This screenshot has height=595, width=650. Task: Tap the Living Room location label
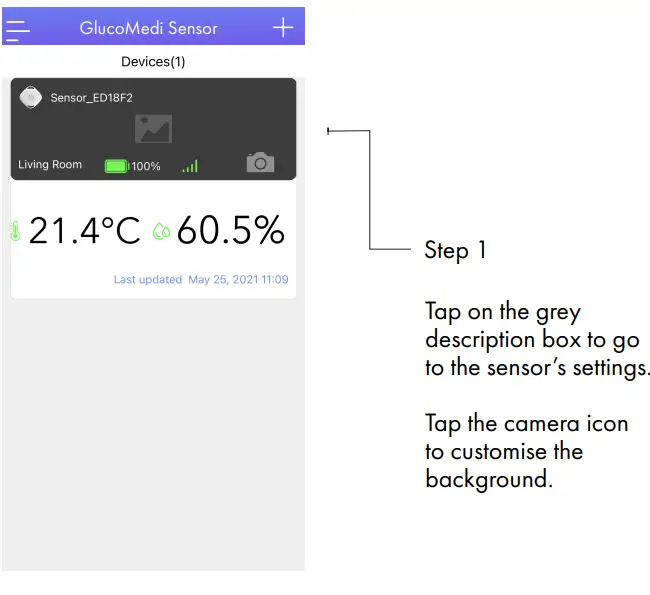click(x=50, y=165)
